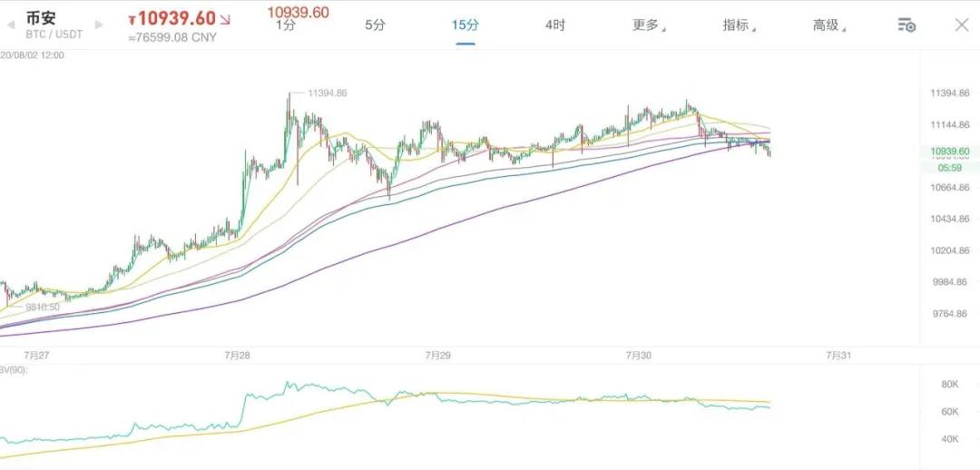980x470 pixels.
Task: Open the 指标 indicators dropdown
Action: coord(737,25)
